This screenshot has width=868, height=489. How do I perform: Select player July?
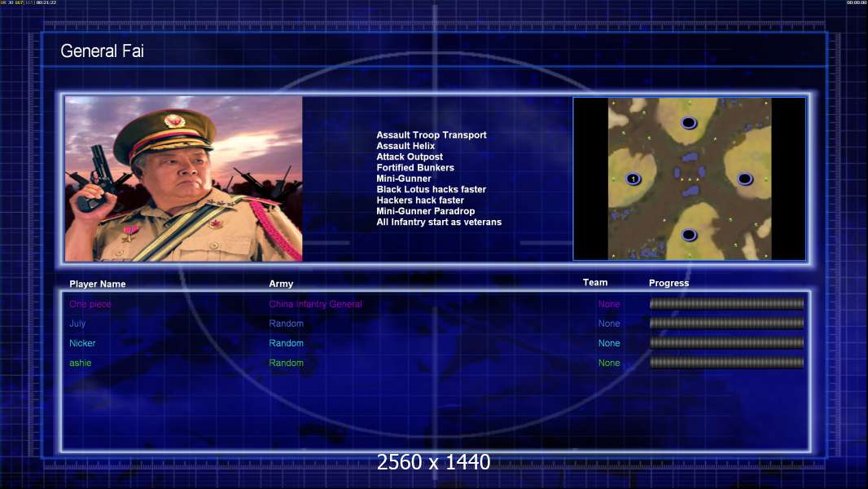pyautogui.click(x=77, y=324)
